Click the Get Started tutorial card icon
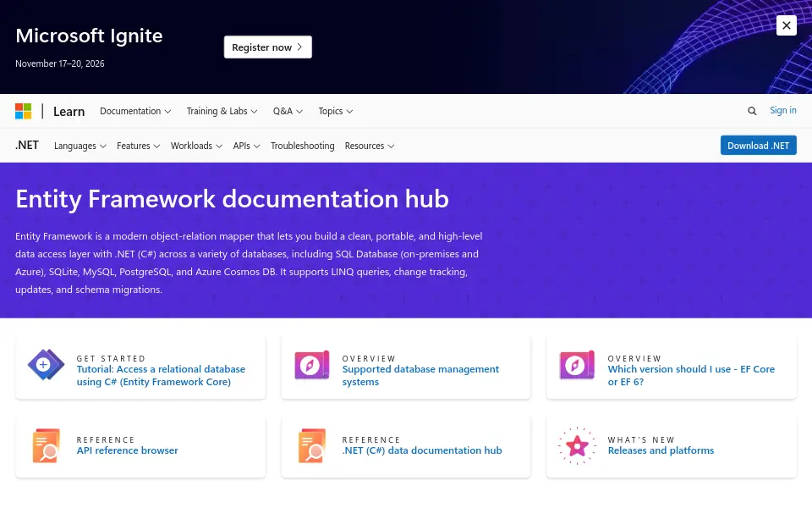The width and height of the screenshot is (812, 508). click(x=46, y=365)
